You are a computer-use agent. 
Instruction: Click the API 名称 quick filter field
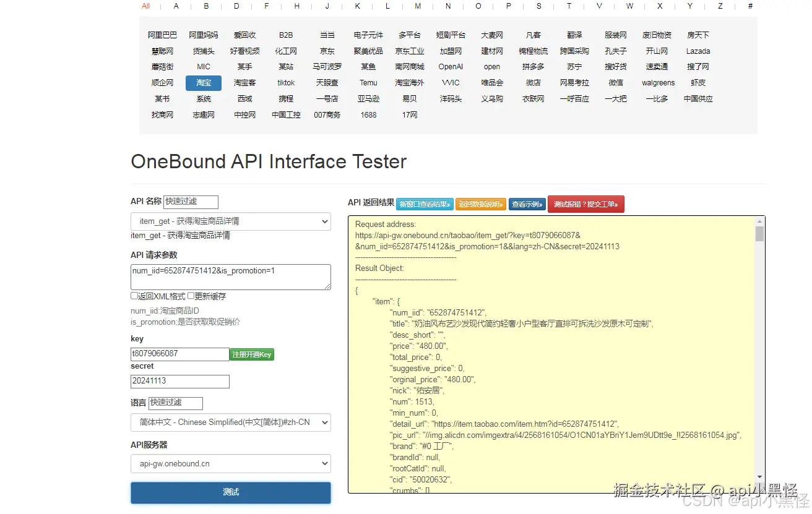pos(191,202)
